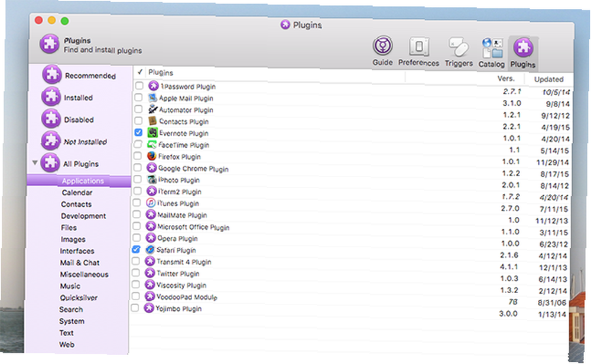Click the FaceTime plugin icon
The width and height of the screenshot is (591, 364).
click(152, 144)
